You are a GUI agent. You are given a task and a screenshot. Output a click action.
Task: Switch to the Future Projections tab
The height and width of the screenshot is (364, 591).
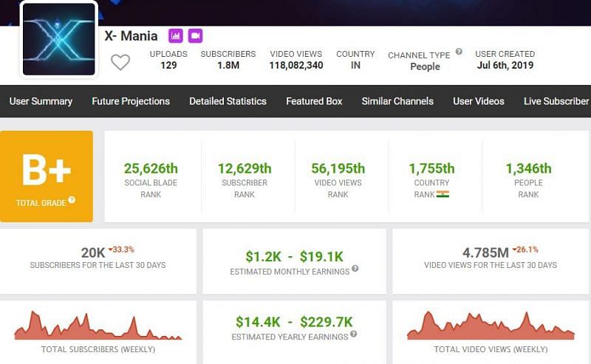pyautogui.click(x=131, y=101)
